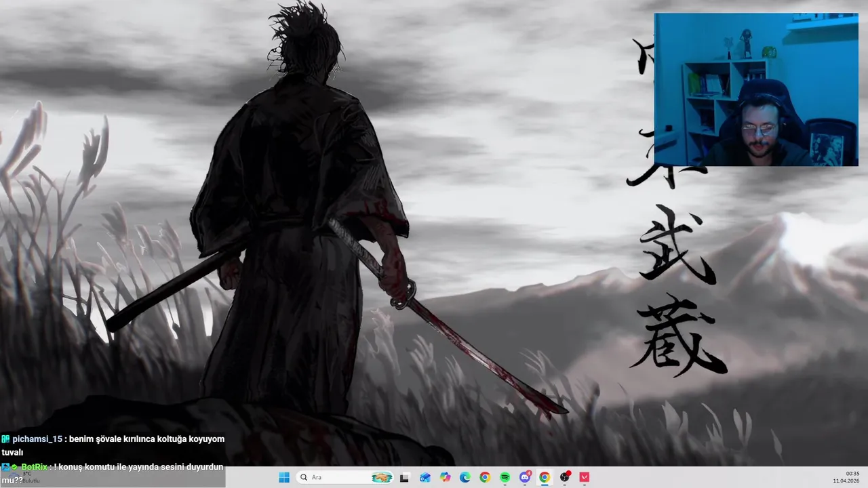
Task: Click the webcam overlay video
Action: point(756,89)
